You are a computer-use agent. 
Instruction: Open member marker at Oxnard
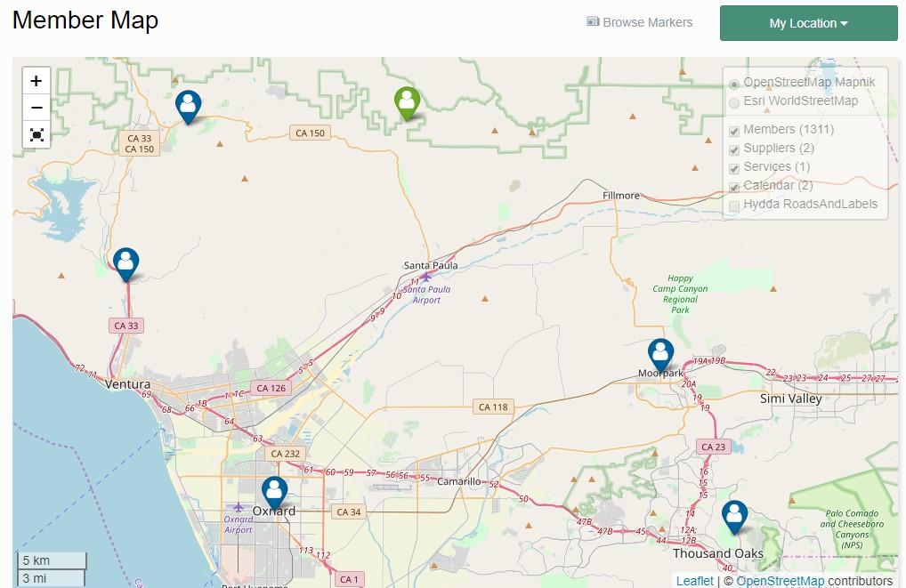click(274, 494)
